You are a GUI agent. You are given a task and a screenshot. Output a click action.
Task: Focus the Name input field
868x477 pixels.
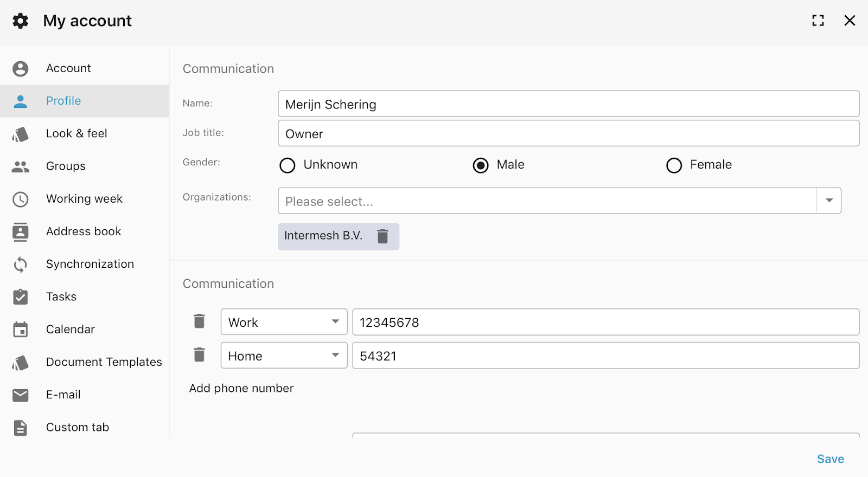pyautogui.click(x=568, y=104)
